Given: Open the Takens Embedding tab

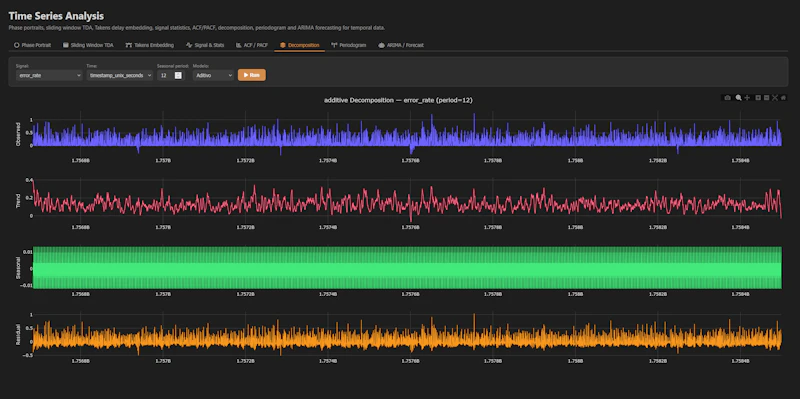Looking at the screenshot, I should point(149,45).
